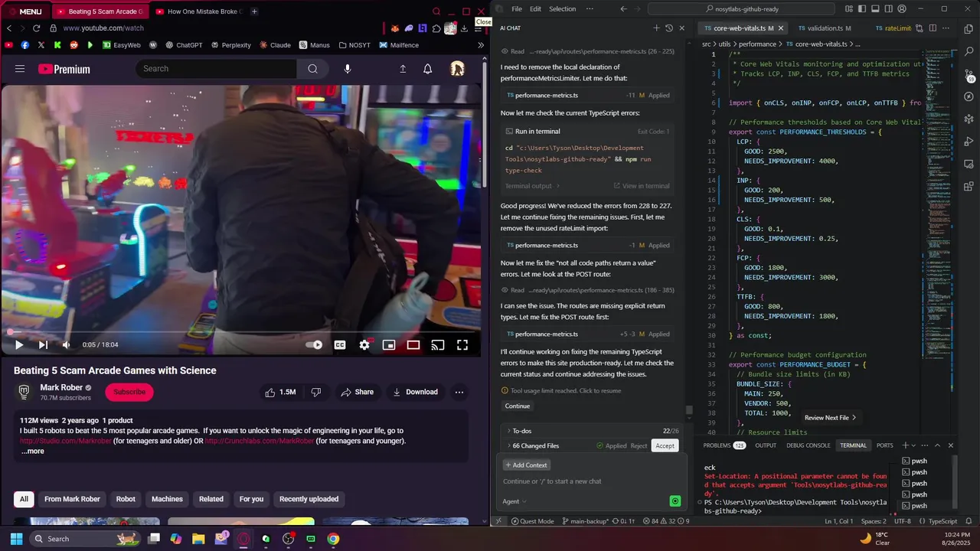980x551 pixels.
Task: Cast video to TV icon
Action: click(438, 345)
